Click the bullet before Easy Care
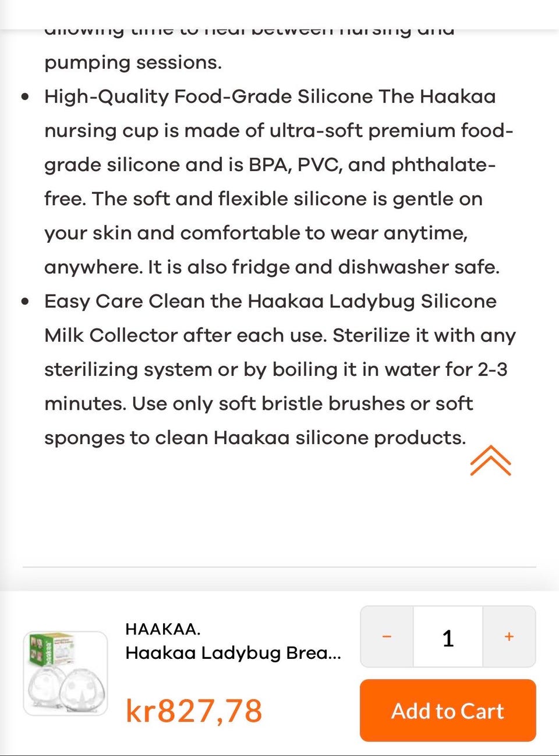The width and height of the screenshot is (559, 756). pos(24,301)
